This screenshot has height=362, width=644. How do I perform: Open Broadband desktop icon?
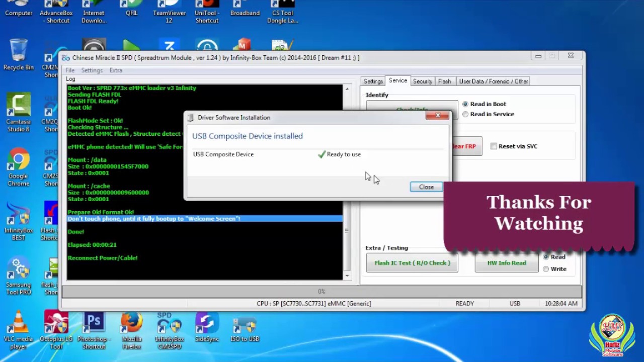click(245, 9)
